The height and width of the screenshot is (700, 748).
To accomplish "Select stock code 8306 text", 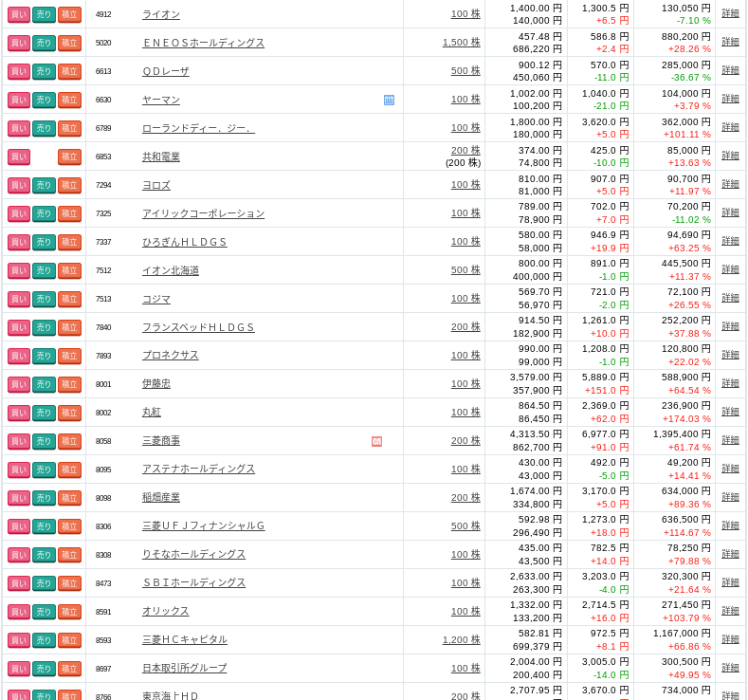I will (103, 526).
